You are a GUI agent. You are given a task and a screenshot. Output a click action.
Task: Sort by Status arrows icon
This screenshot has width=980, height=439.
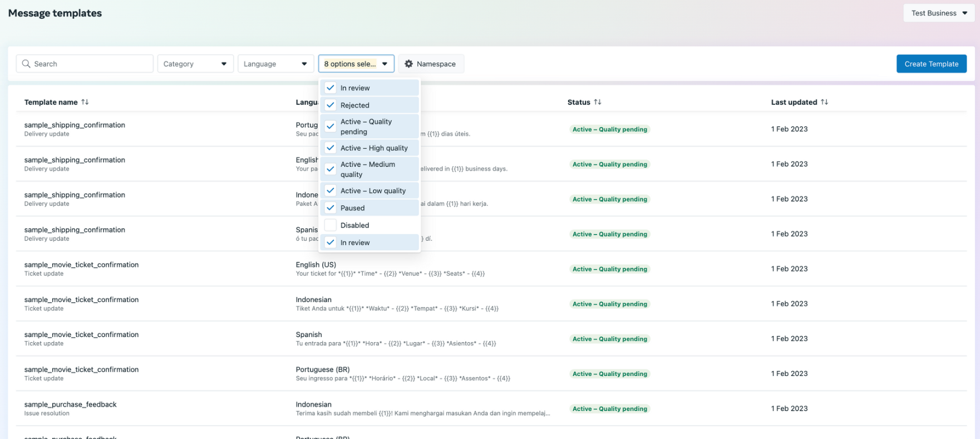click(x=598, y=102)
